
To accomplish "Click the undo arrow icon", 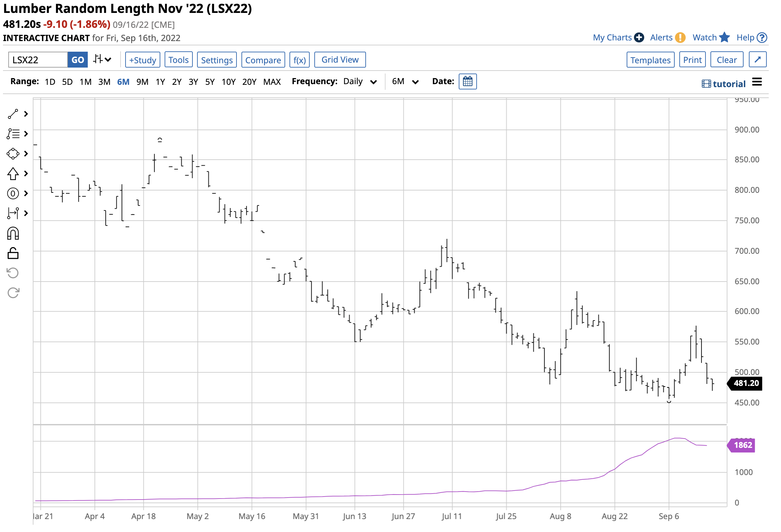I will click(x=13, y=273).
